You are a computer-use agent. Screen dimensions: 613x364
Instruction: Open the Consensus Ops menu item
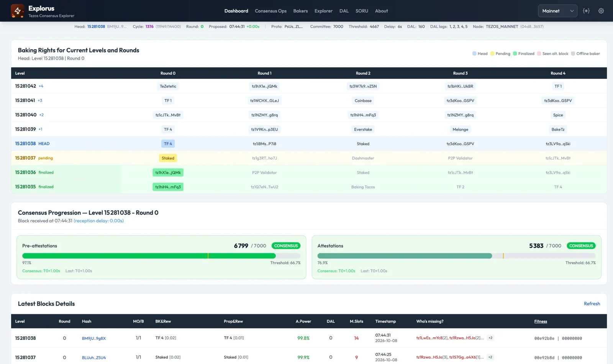(x=270, y=11)
